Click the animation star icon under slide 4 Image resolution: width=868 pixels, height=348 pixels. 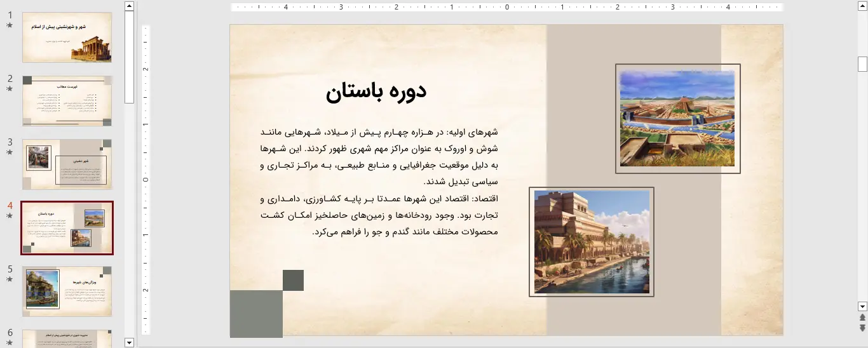pyautogui.click(x=10, y=216)
